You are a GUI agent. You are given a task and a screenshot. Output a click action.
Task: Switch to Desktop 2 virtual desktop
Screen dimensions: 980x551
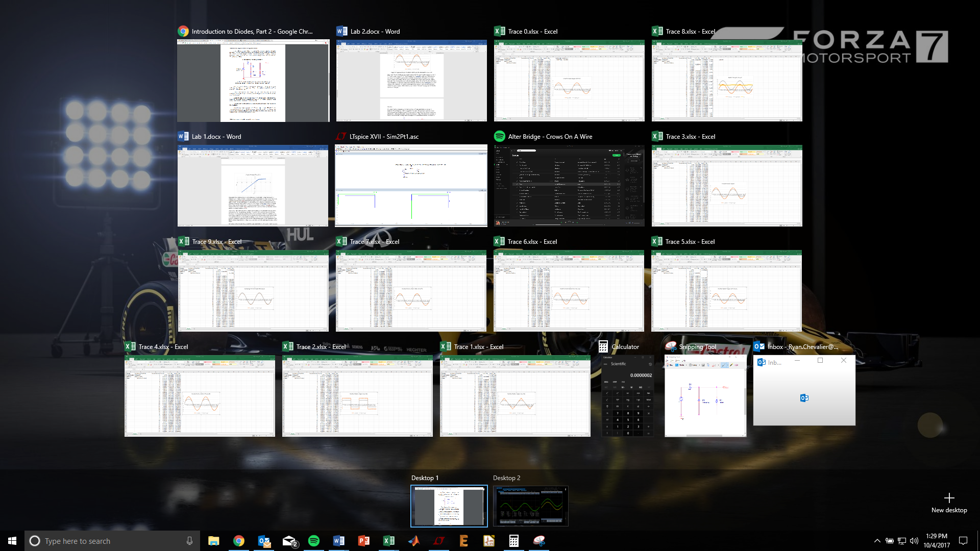[531, 506]
